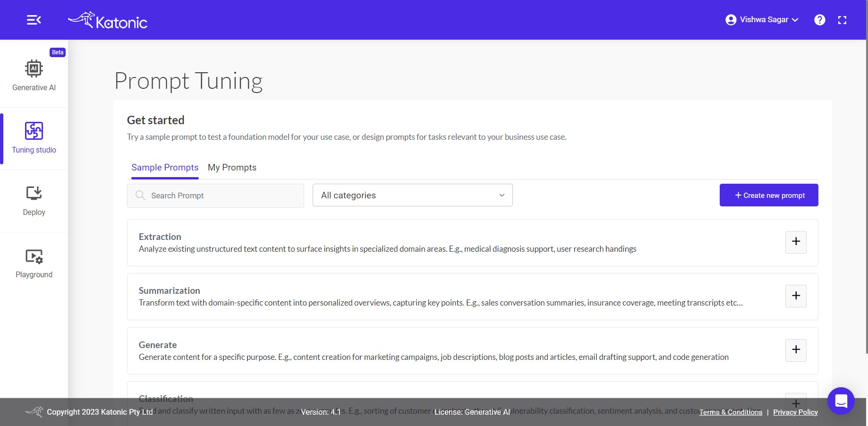868x426 pixels.
Task: Open the Playground sidebar icon
Action: 34,256
